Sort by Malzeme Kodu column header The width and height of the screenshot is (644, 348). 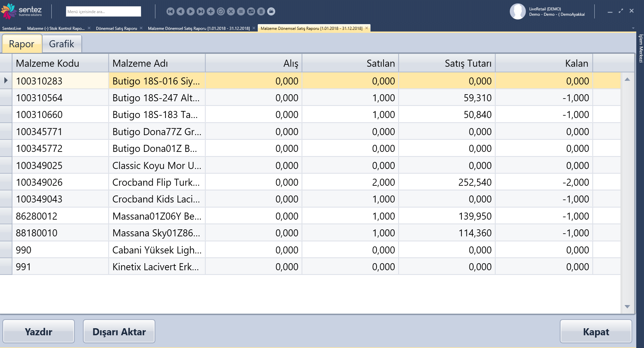pos(60,63)
